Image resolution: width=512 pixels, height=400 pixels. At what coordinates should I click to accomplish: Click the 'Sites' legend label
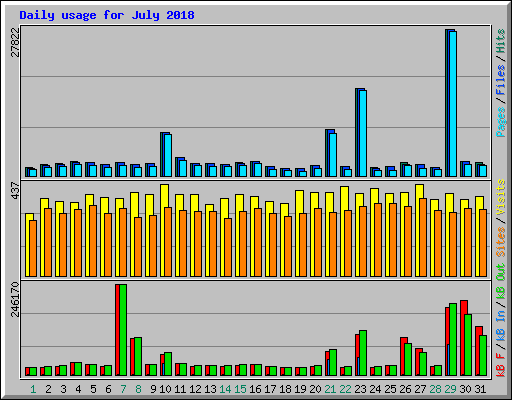pyautogui.click(x=501, y=242)
